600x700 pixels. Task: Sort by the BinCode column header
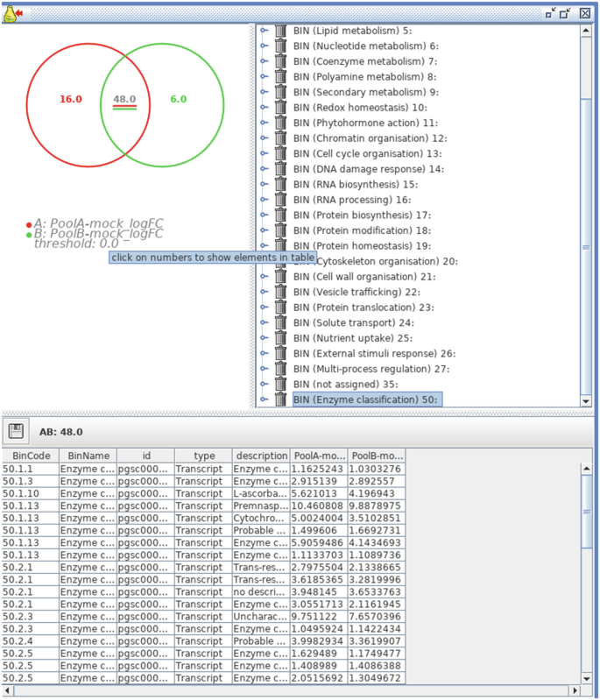[31, 456]
